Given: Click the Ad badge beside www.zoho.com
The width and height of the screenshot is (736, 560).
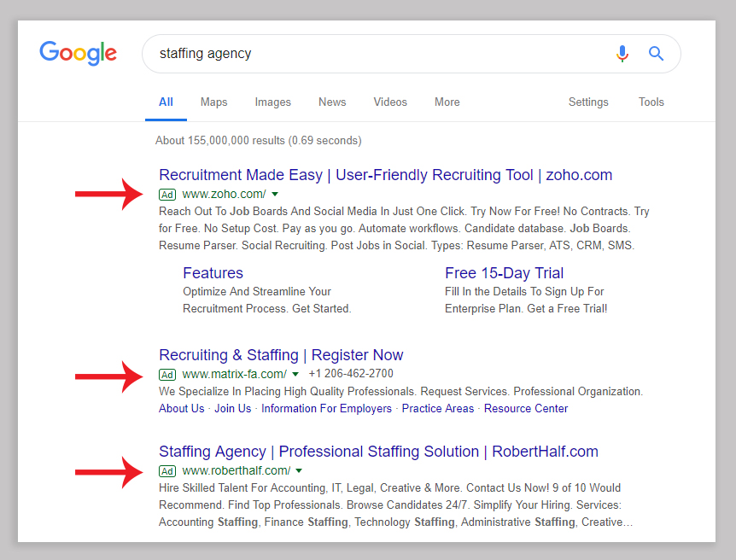Looking at the screenshot, I should click(x=167, y=195).
